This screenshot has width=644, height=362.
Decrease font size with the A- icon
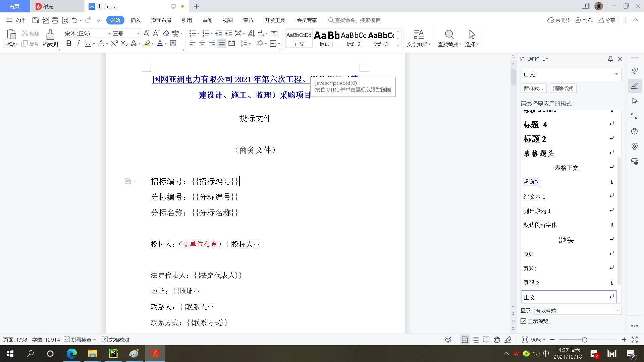click(x=156, y=33)
